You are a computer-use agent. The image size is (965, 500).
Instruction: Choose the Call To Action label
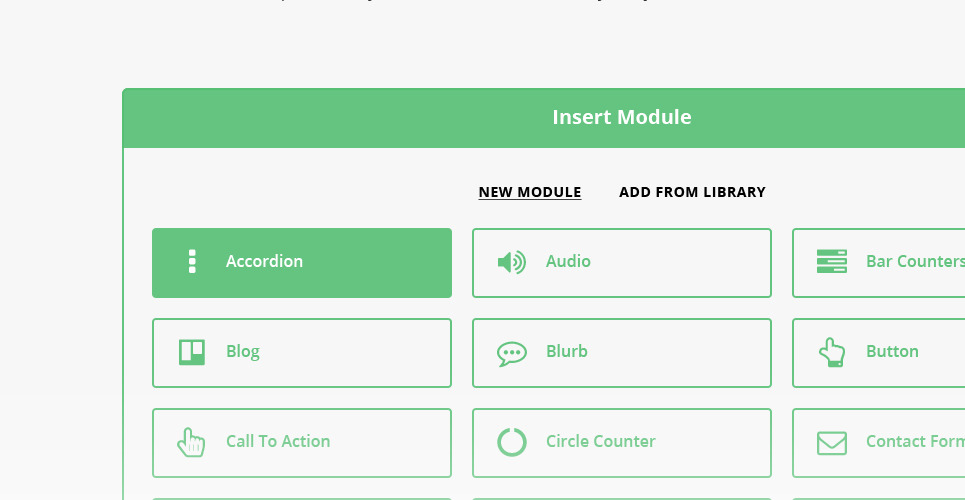click(278, 442)
